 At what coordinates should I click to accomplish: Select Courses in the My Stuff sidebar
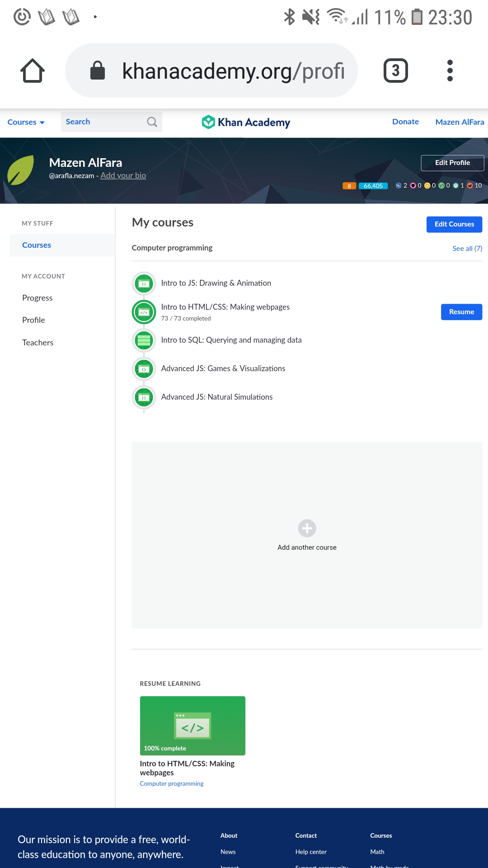(x=62, y=245)
